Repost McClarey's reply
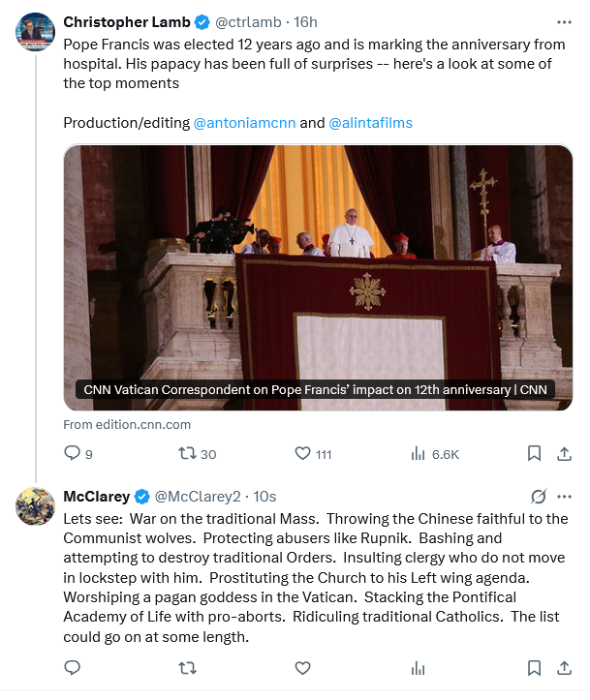Viewport: 590px width, 700px height. pos(188,667)
